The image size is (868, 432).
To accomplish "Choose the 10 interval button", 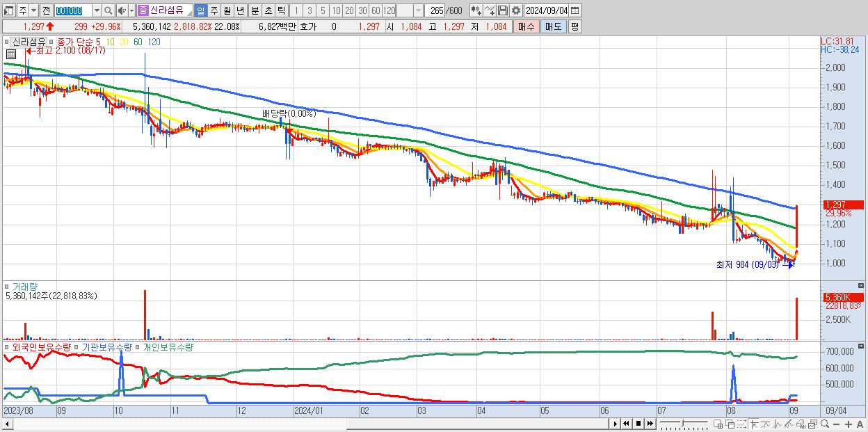I will (336, 11).
